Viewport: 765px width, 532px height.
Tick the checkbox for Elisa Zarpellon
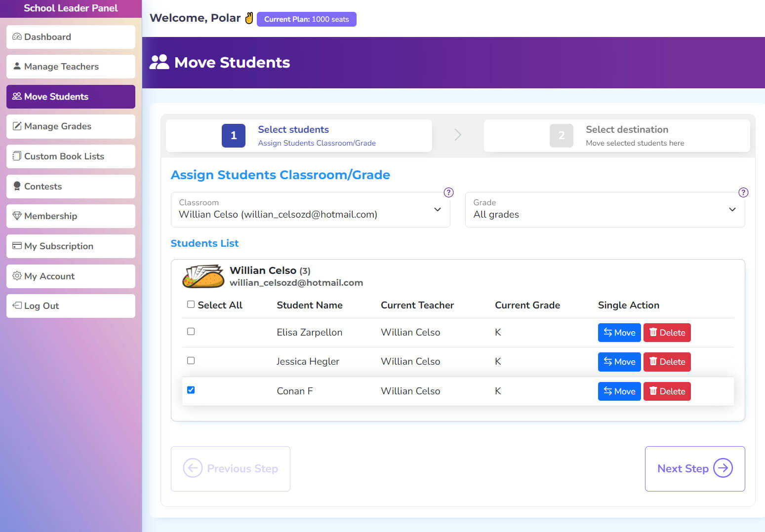click(191, 332)
